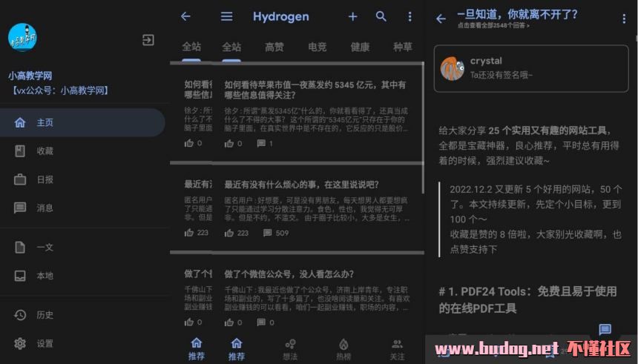This screenshot has height=364, width=638.
Task: Click crystal's avatar image
Action: point(452,68)
